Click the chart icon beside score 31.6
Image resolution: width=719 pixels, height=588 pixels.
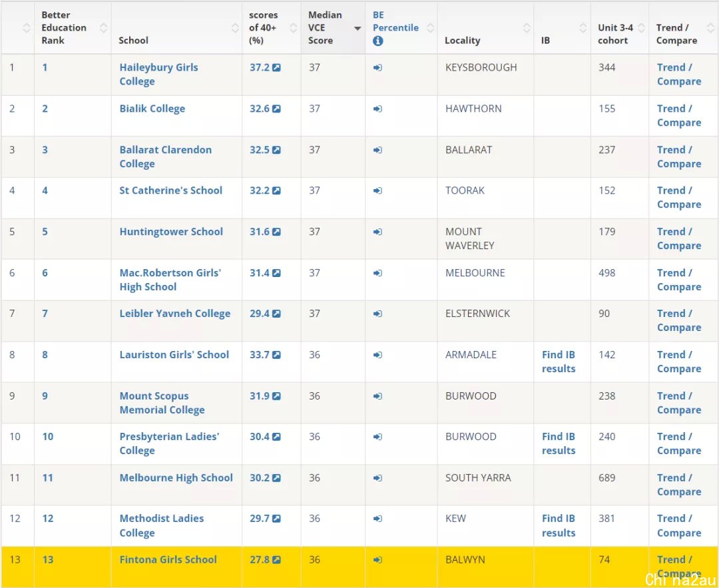click(276, 232)
